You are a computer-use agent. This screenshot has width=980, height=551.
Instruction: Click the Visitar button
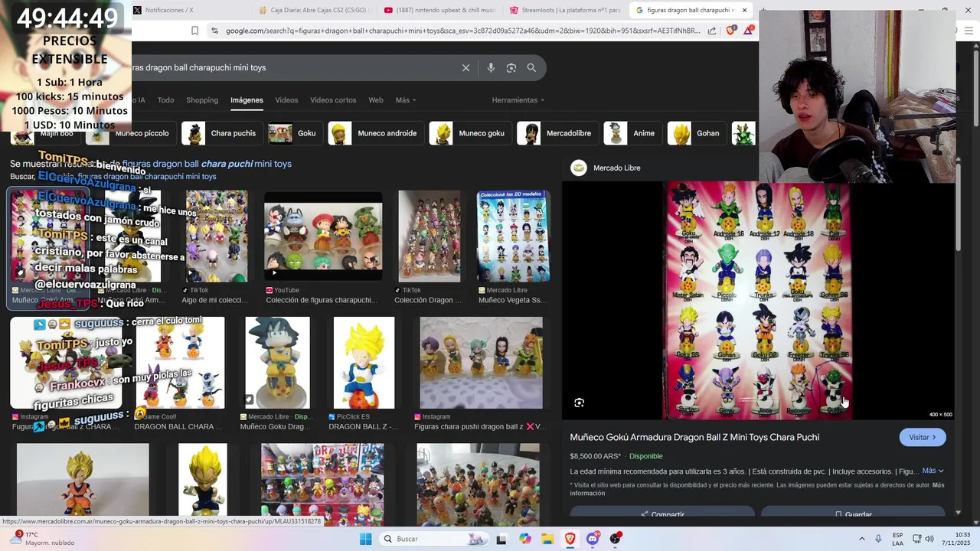(923, 437)
